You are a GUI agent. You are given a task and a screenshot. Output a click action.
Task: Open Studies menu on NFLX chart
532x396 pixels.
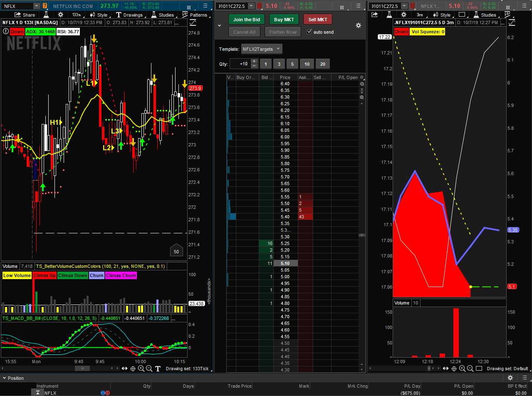162,15
